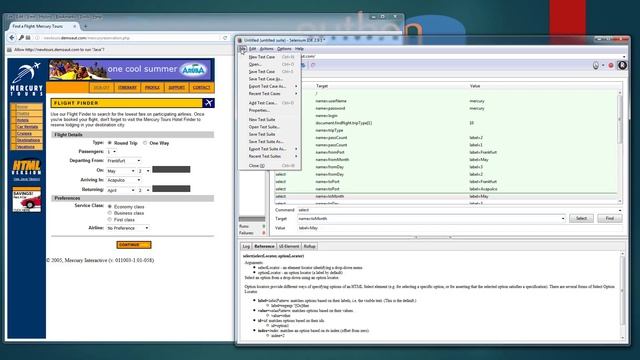This screenshot has height=360, width=640.
Task: Open the returning month dropdown showing April
Action: [x=121, y=190]
